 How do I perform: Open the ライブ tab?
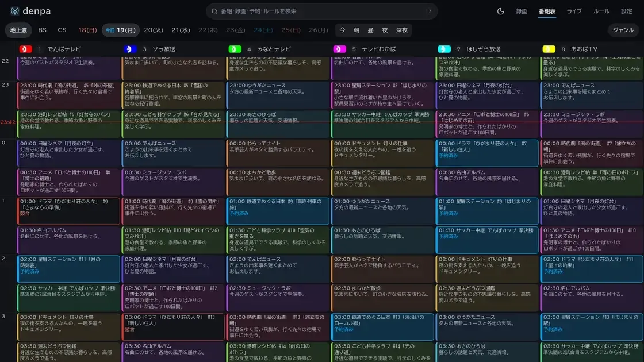(x=574, y=11)
